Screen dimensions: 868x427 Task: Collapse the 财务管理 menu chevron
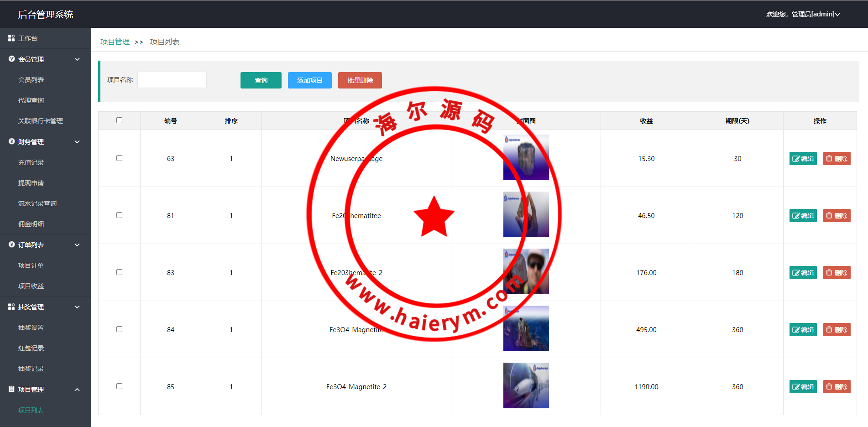(x=77, y=142)
